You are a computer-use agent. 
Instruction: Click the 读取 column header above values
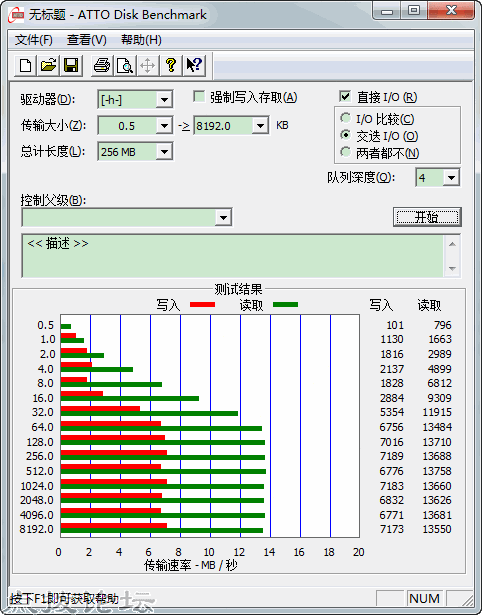(429, 305)
